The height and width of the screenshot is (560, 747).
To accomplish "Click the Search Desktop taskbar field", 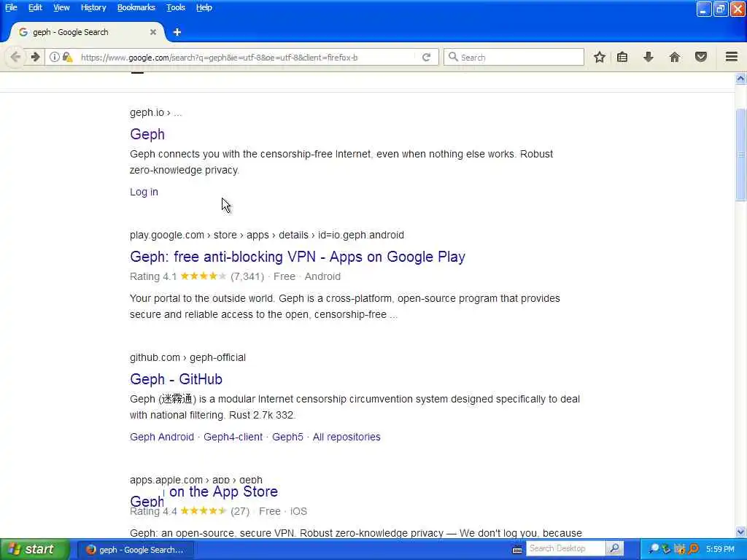I will point(565,548).
